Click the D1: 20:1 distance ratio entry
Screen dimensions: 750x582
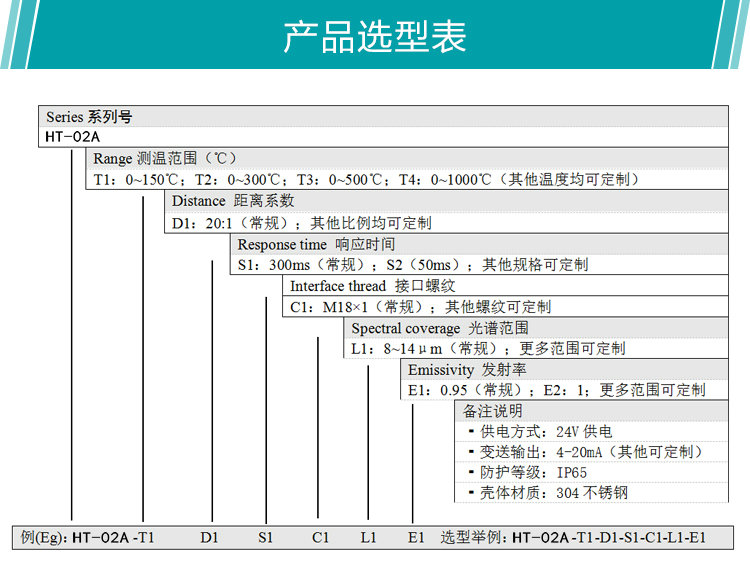231,223
